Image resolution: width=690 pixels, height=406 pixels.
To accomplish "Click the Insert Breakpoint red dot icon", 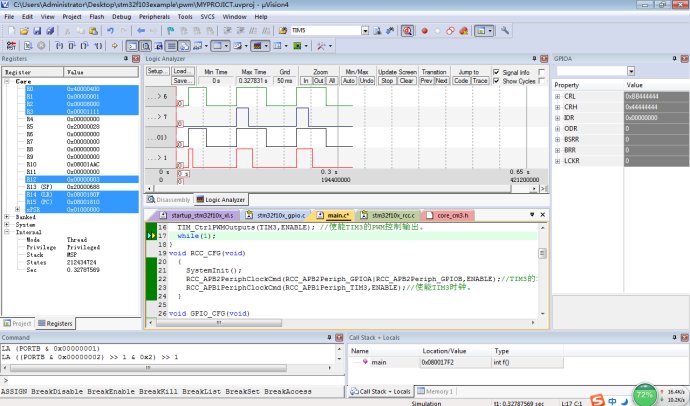I will [x=423, y=31].
